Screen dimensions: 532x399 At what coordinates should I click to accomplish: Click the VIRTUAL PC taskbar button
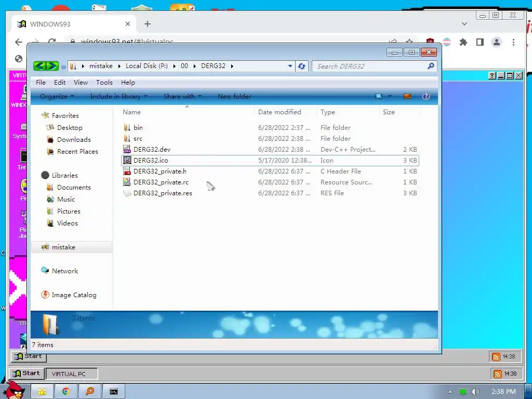(72, 374)
